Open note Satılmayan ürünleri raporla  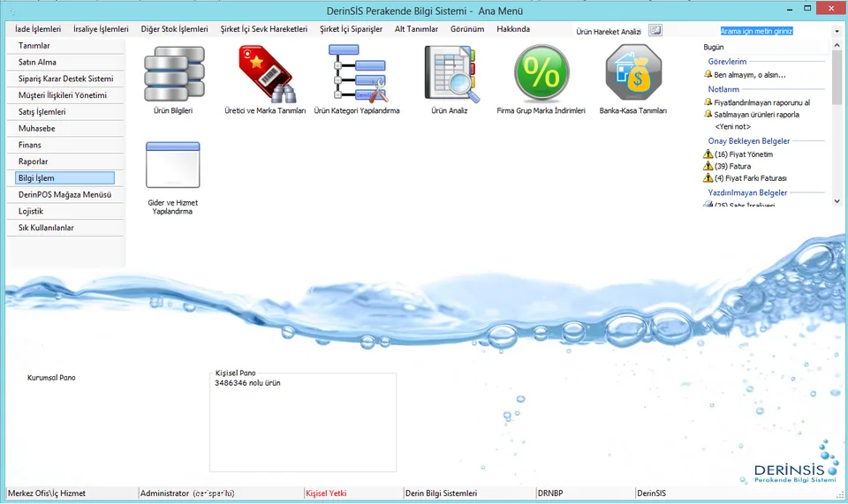[x=756, y=115]
